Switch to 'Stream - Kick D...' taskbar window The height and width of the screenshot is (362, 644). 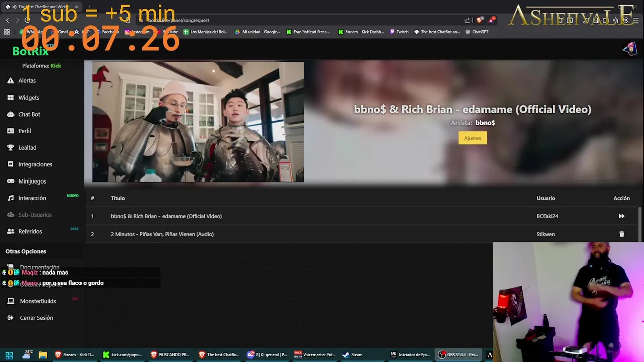(x=74, y=355)
